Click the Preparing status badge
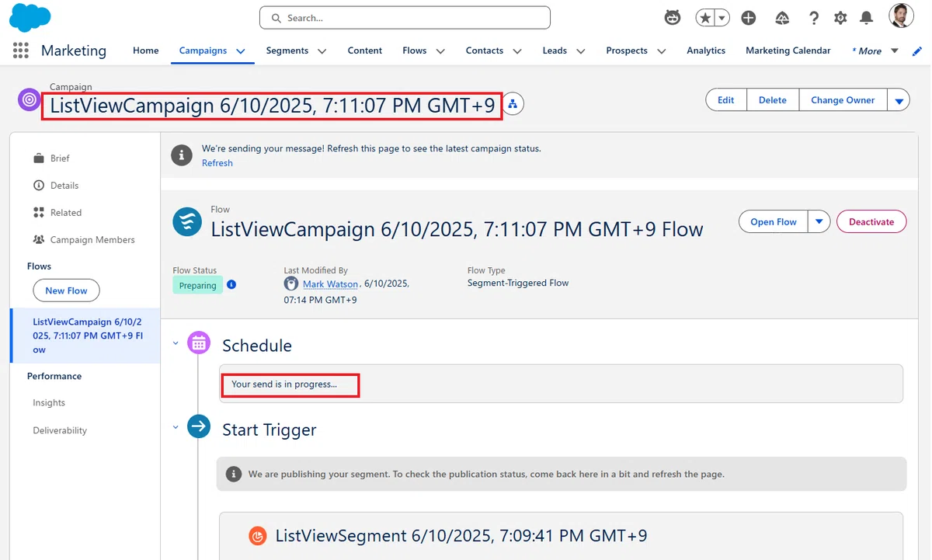The width and height of the screenshot is (932, 560). click(x=198, y=286)
